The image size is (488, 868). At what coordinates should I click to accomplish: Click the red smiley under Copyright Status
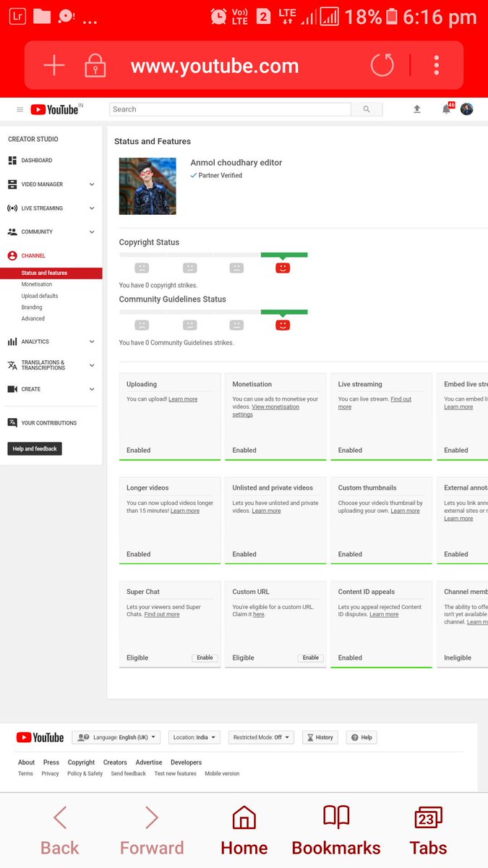283,268
